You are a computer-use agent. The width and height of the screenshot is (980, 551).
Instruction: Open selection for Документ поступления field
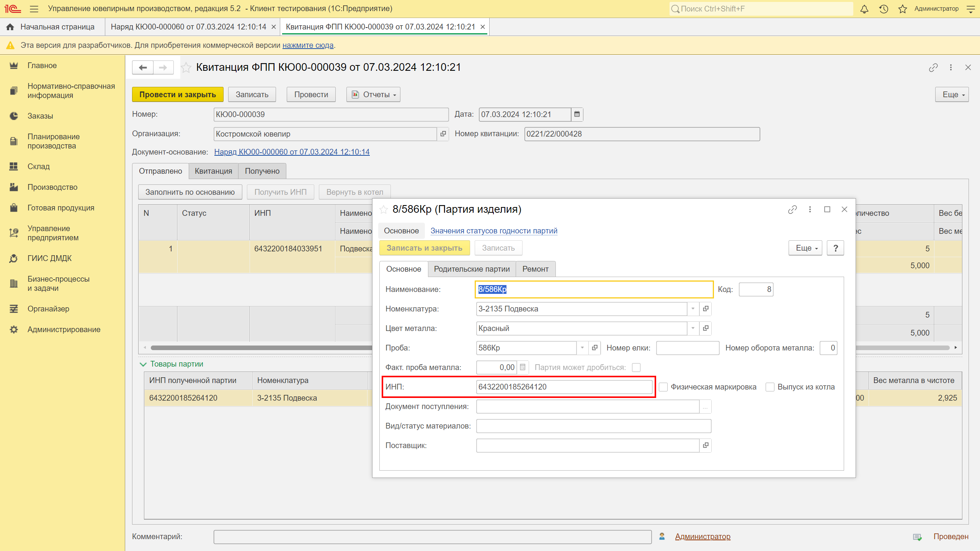[x=705, y=406]
